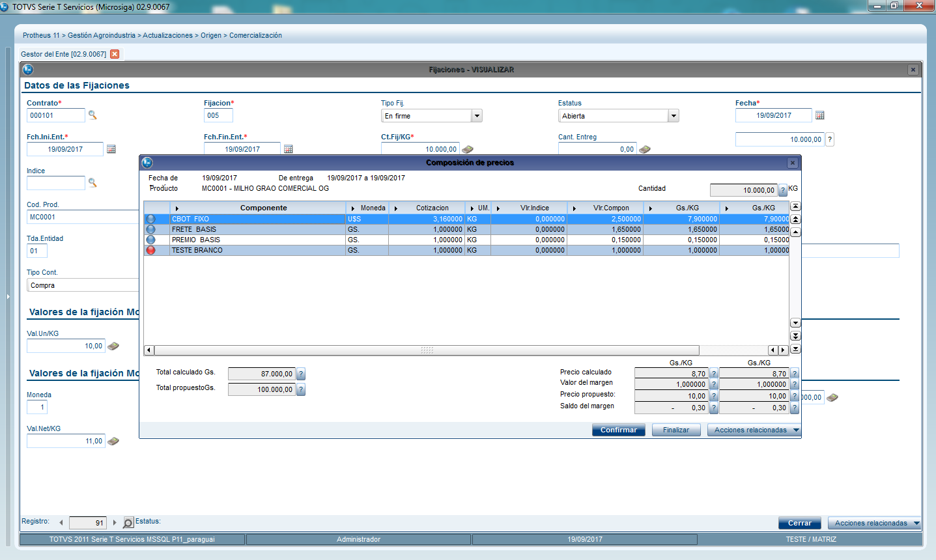Viewport: 936px width, 560px height.
Task: Click the Val.Net/KG field showing 11,00
Action: pos(66,441)
